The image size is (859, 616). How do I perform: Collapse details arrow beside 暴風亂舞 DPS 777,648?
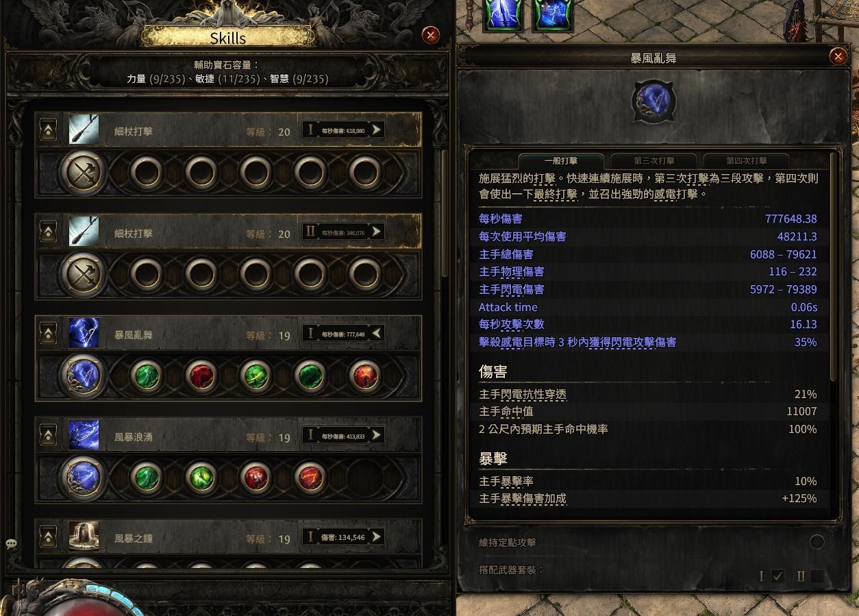pos(376,334)
